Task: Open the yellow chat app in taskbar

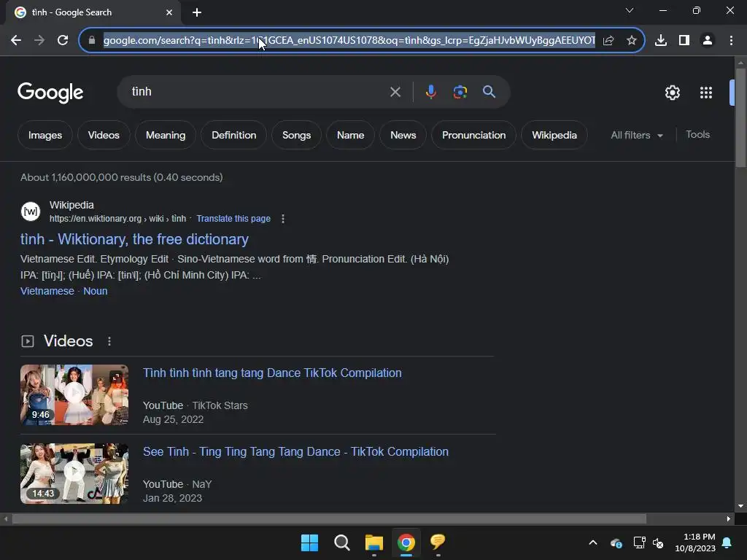Action: [438, 542]
